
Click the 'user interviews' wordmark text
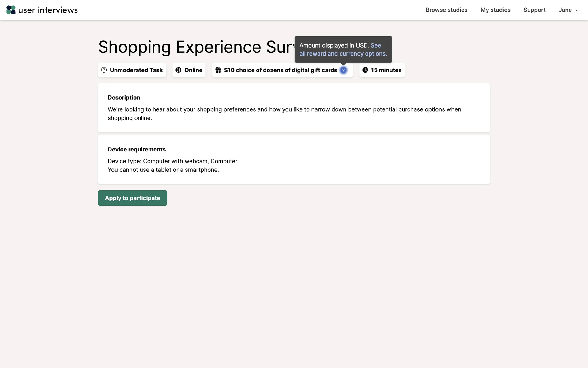point(48,10)
